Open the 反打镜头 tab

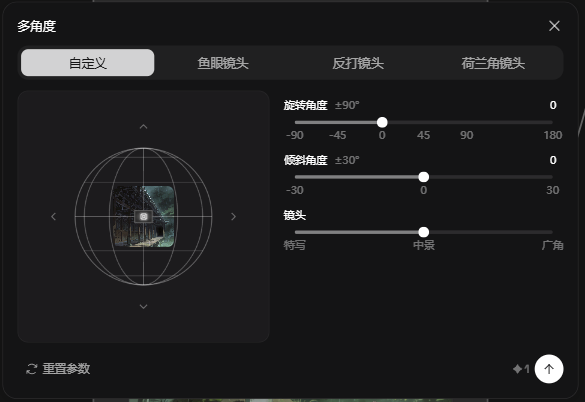[358, 63]
